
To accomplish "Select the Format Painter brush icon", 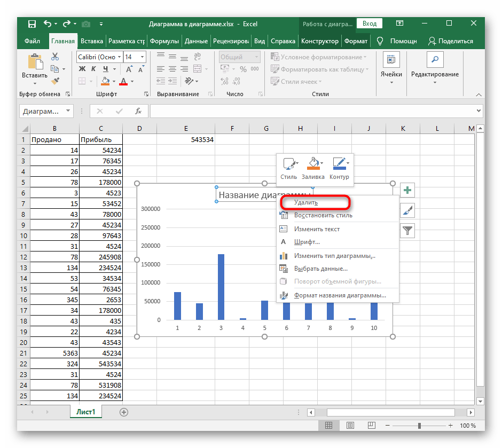I will tap(54, 80).
